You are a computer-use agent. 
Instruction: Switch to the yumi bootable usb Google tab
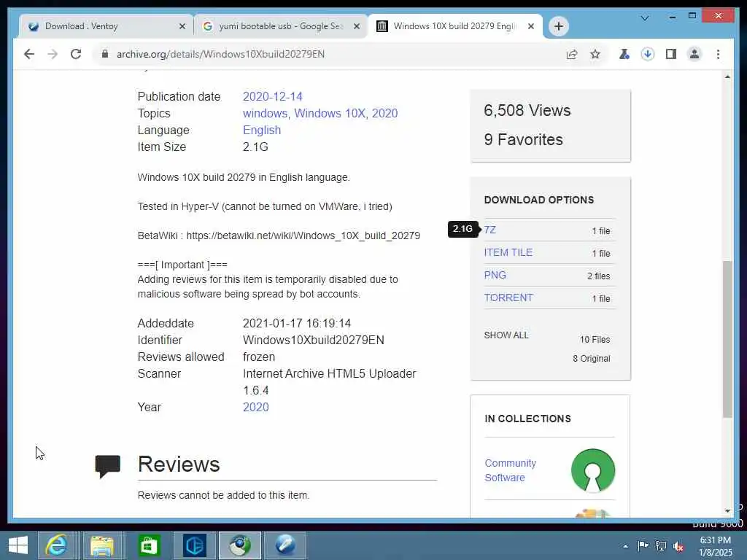[x=280, y=26]
